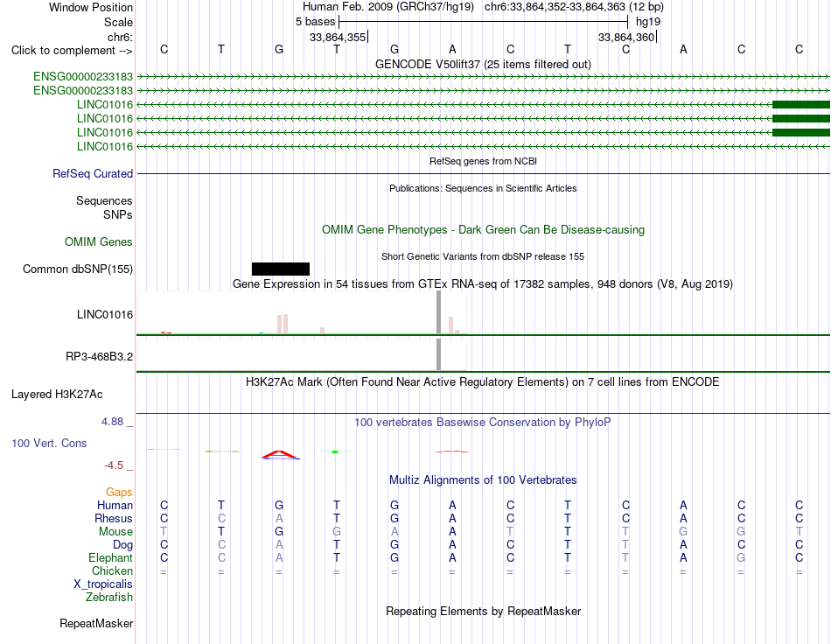Click the 33,864,360 coordinate marker
This screenshot has height=644, width=831.
[x=626, y=37]
